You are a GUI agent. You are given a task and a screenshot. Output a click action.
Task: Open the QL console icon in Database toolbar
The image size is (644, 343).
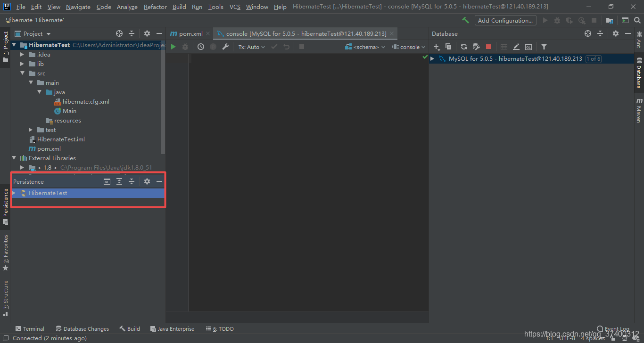pos(528,47)
